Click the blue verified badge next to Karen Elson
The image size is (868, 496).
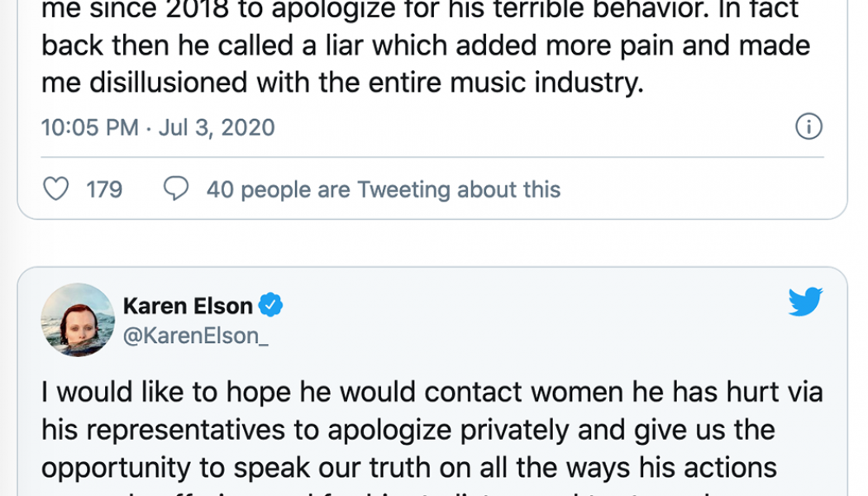pyautogui.click(x=271, y=305)
